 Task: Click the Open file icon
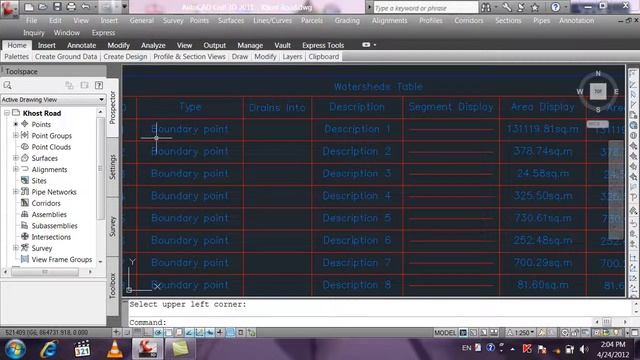(x=43, y=7)
